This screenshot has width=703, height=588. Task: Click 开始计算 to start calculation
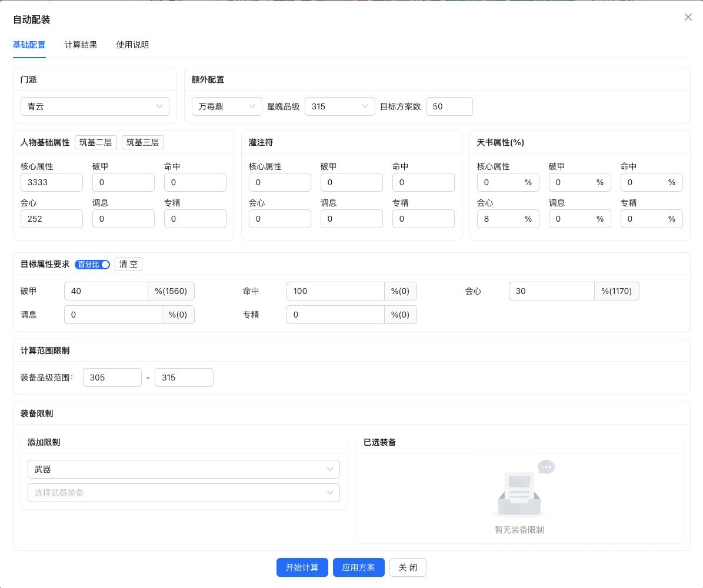302,567
